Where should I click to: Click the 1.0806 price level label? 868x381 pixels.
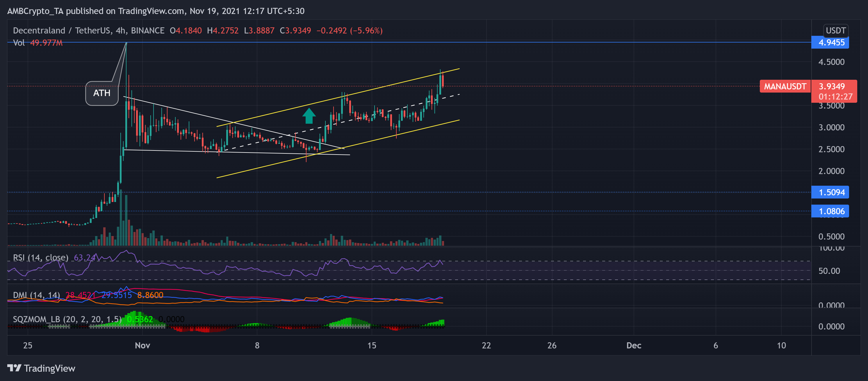click(x=831, y=211)
